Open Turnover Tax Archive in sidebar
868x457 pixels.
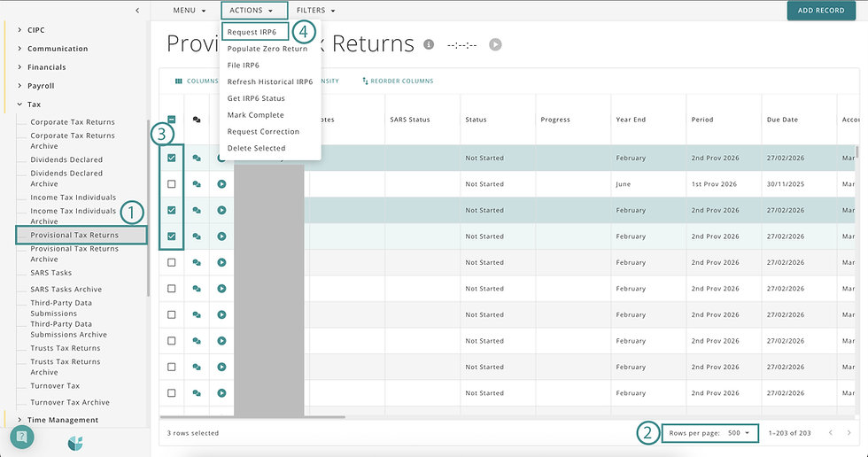(70, 402)
